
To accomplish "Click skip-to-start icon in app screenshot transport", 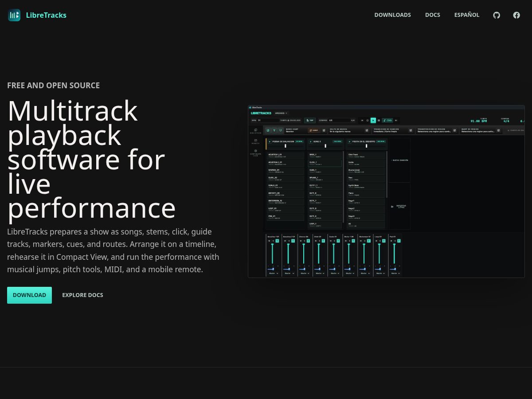I will tap(362, 120).
